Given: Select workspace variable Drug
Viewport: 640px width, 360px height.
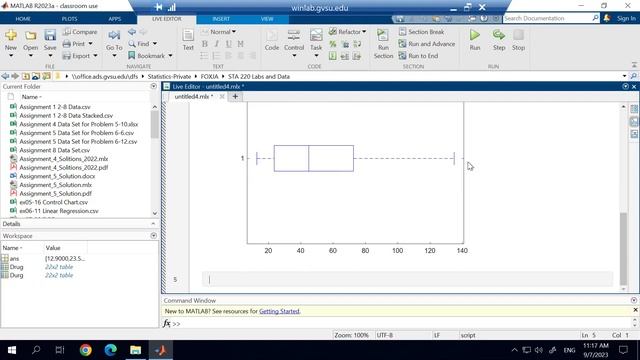Looking at the screenshot, I should click(x=16, y=267).
